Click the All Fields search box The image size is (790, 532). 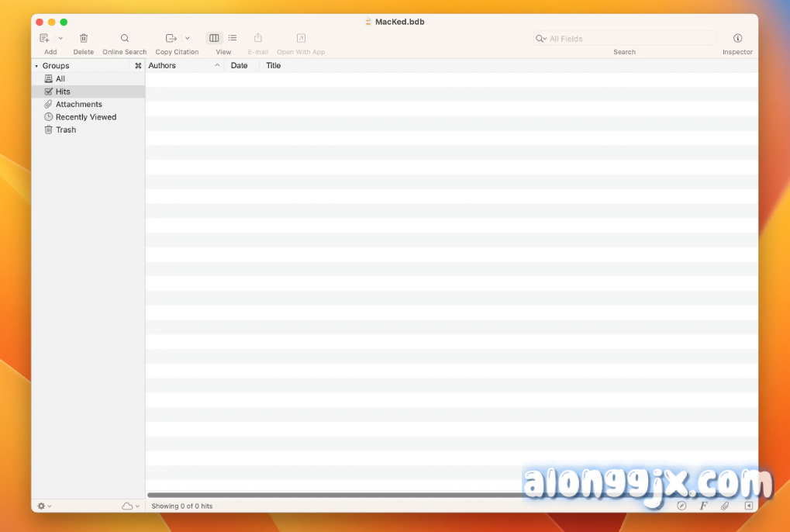pos(628,39)
